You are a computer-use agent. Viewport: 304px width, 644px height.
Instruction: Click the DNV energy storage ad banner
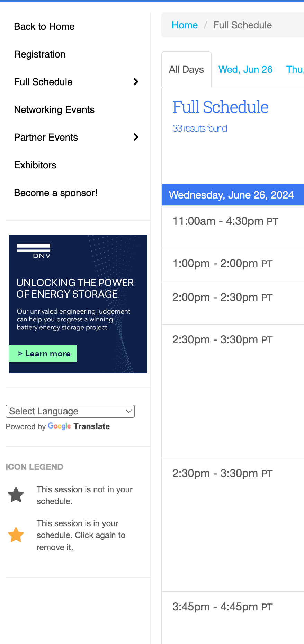[78, 304]
